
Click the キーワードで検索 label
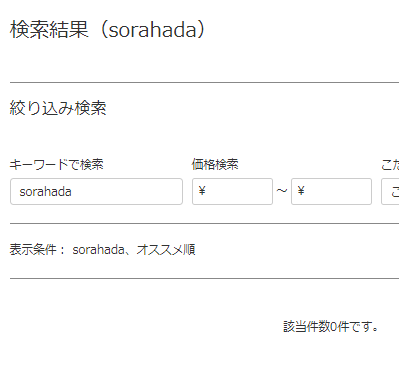pos(57,164)
